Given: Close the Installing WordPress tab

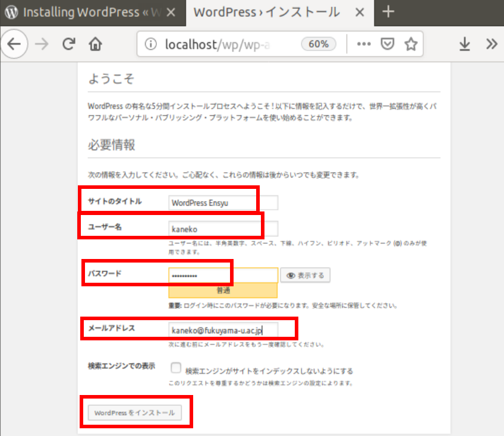Looking at the screenshot, I should coord(171,12).
